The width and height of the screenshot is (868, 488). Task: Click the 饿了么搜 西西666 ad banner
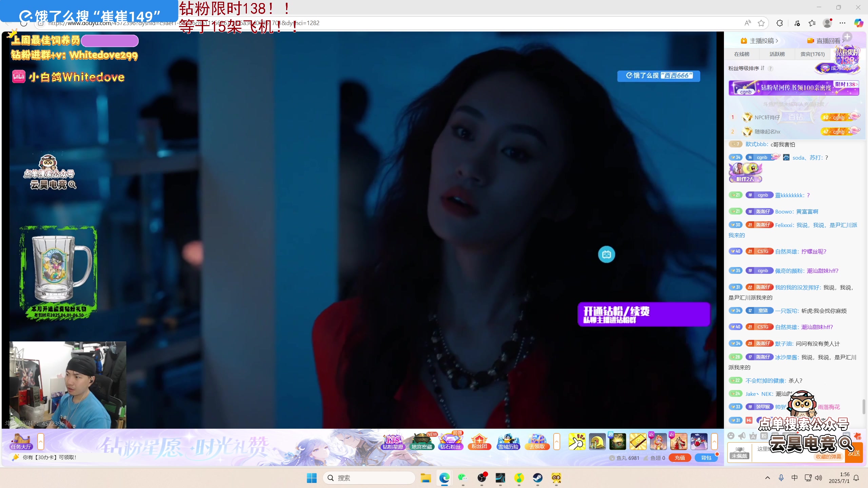(658, 76)
